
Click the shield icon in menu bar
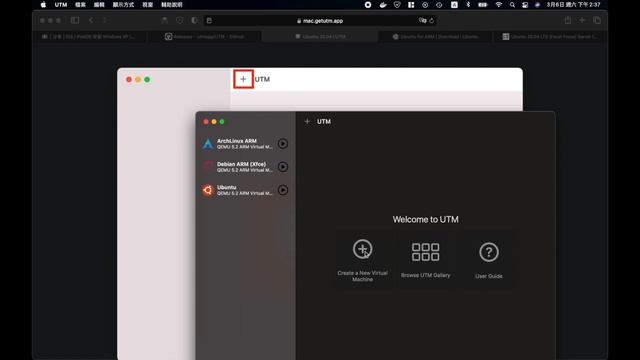click(x=397, y=5)
